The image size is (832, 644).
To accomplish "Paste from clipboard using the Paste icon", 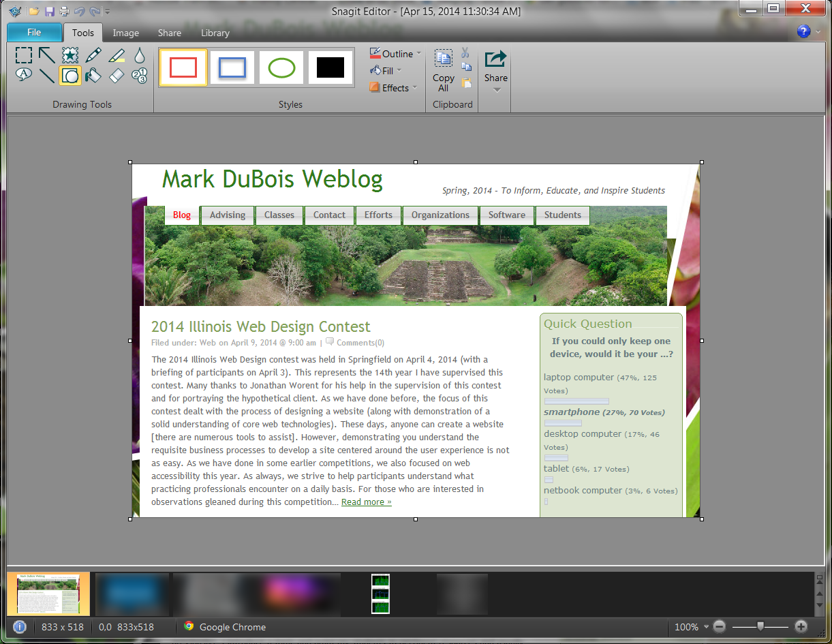I will pos(467,82).
